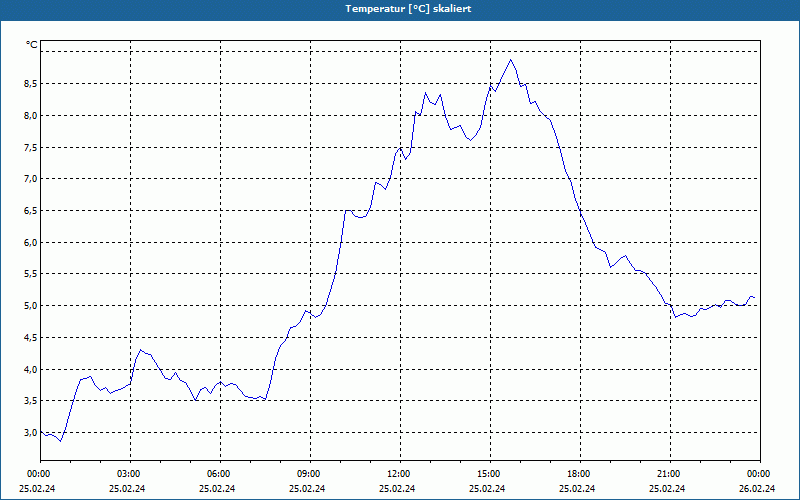Pick the 6,5 y-axis tick label
Viewport: 800px width, 500px height.
click(30, 211)
